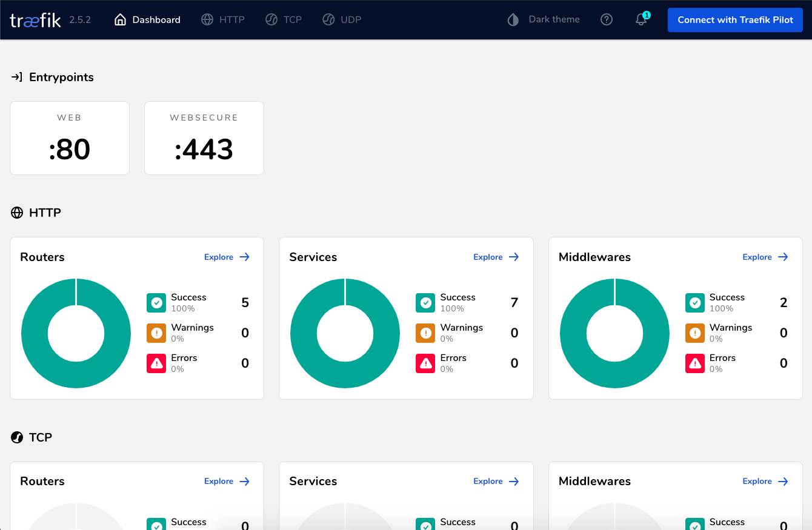Open the help question mark icon
This screenshot has height=530, width=812.
(607, 19)
